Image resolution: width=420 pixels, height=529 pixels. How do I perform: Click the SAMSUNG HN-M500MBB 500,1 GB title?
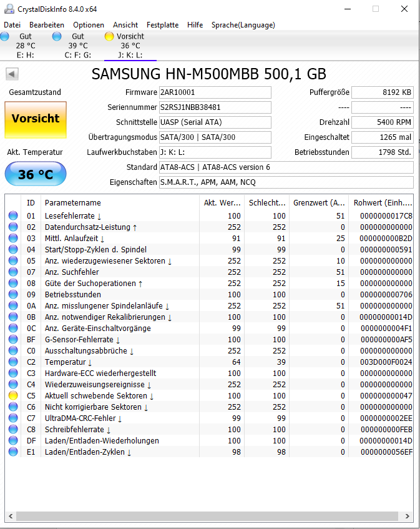click(208, 74)
